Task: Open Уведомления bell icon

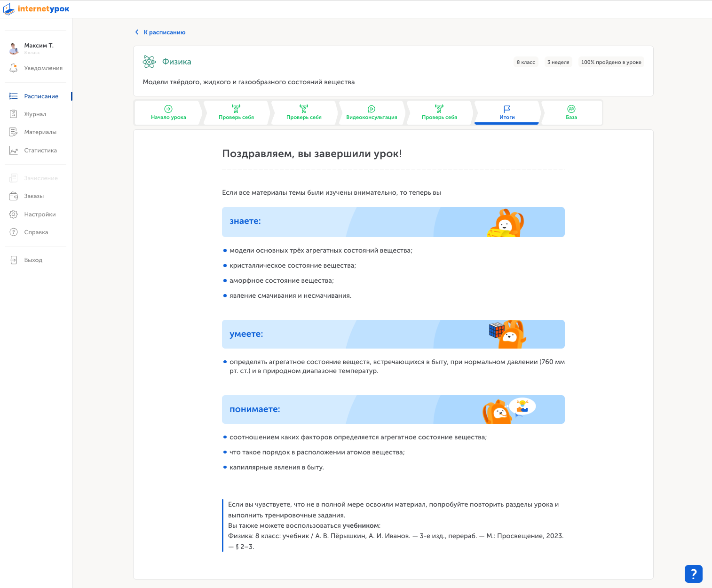Action: click(x=14, y=68)
